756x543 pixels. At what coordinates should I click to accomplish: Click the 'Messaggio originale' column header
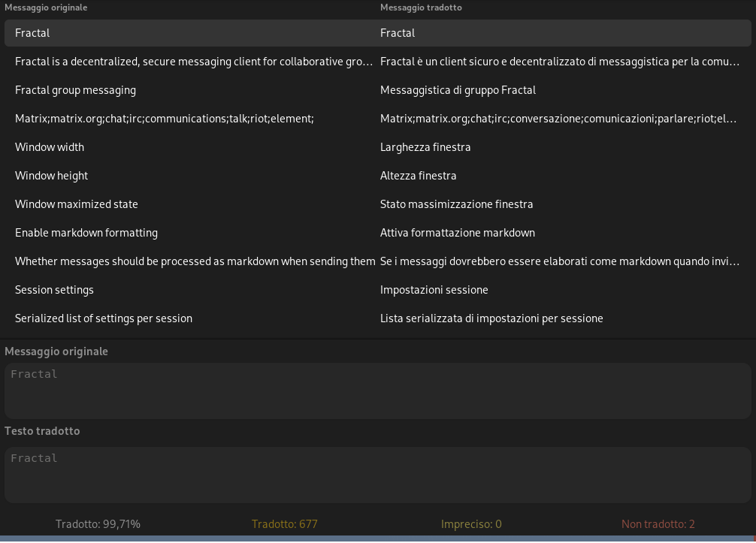(x=46, y=8)
